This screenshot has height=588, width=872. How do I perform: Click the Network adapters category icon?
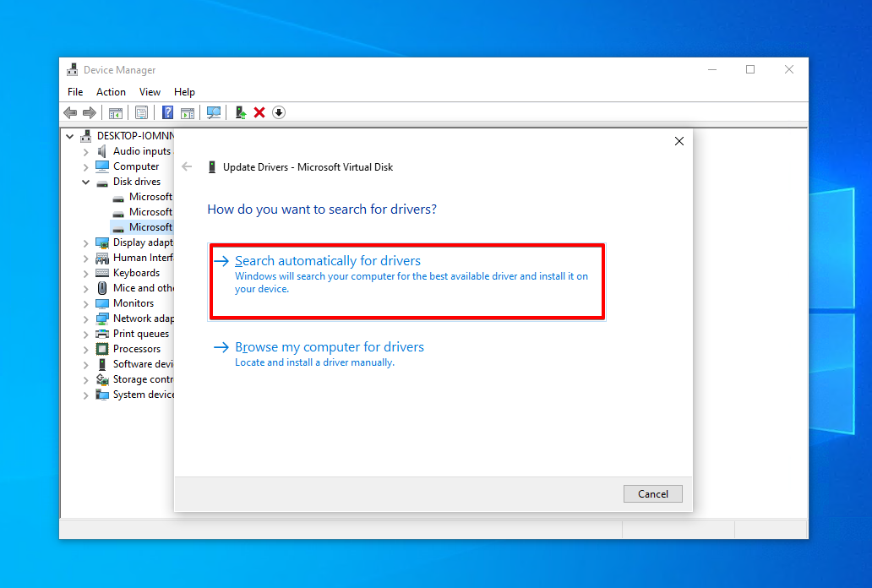point(101,318)
